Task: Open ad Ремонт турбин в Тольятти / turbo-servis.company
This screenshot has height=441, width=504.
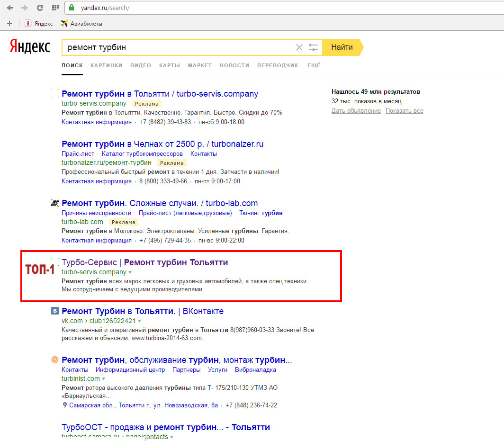Action: (x=160, y=93)
